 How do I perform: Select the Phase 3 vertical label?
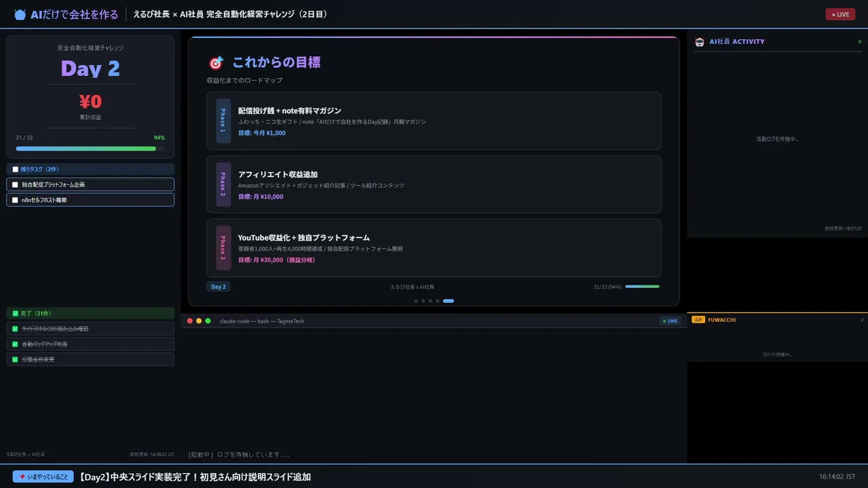pyautogui.click(x=223, y=248)
